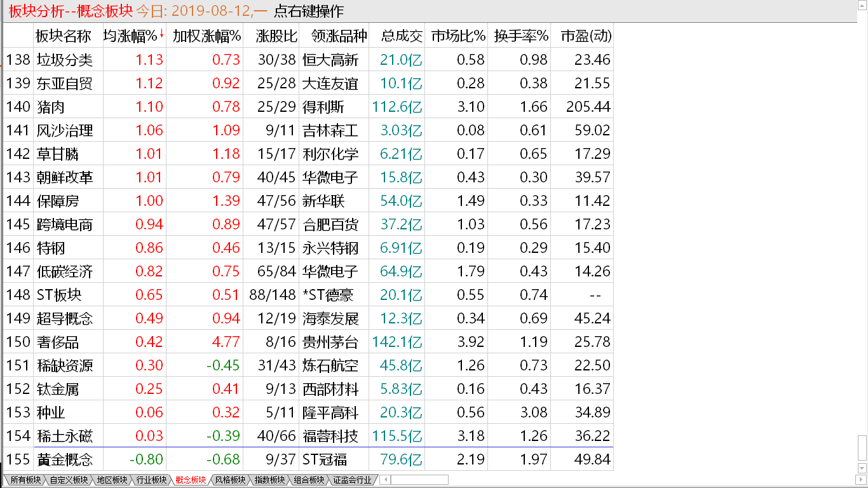Click the 领涨品种 column header

pos(334,36)
